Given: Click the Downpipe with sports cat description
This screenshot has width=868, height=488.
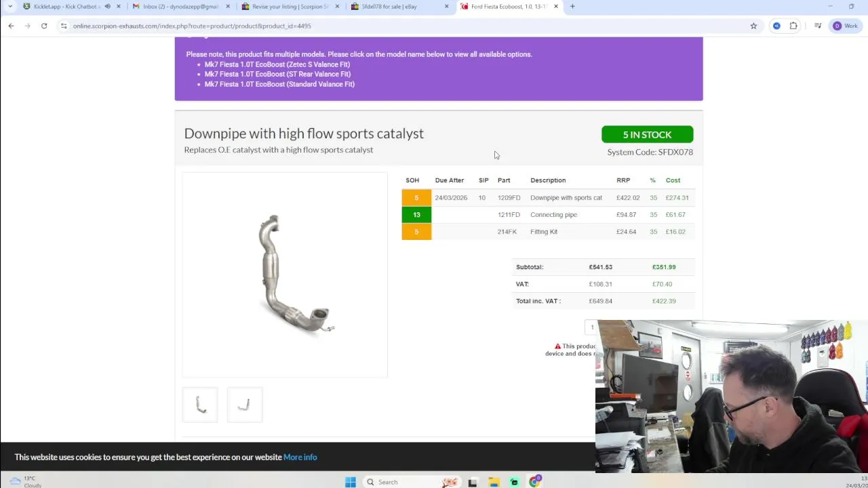Looking at the screenshot, I should pyautogui.click(x=566, y=198).
